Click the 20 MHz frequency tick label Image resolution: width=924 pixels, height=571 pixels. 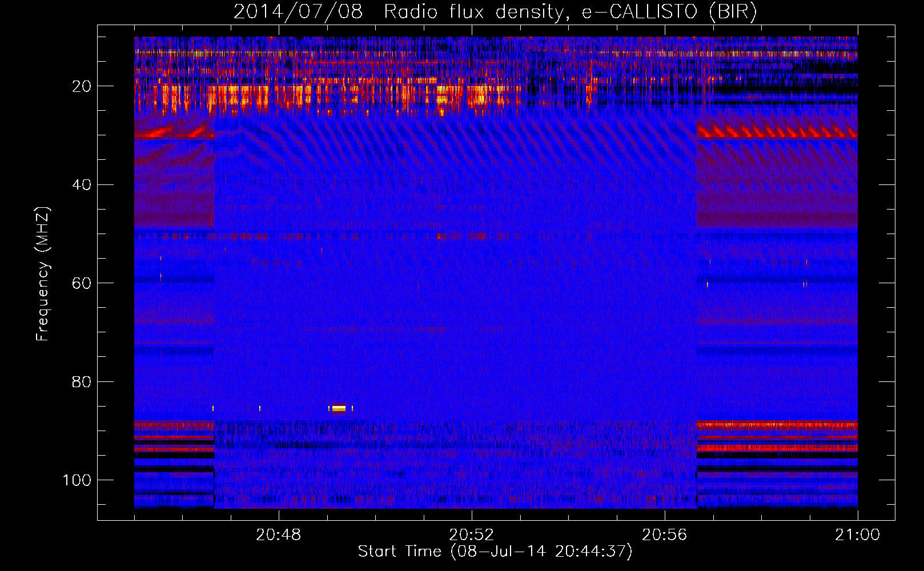point(82,86)
